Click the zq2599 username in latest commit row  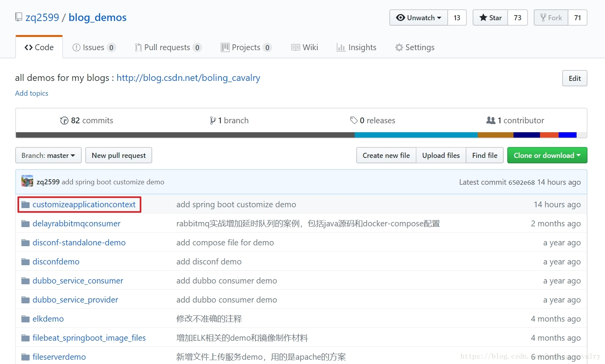tap(48, 182)
